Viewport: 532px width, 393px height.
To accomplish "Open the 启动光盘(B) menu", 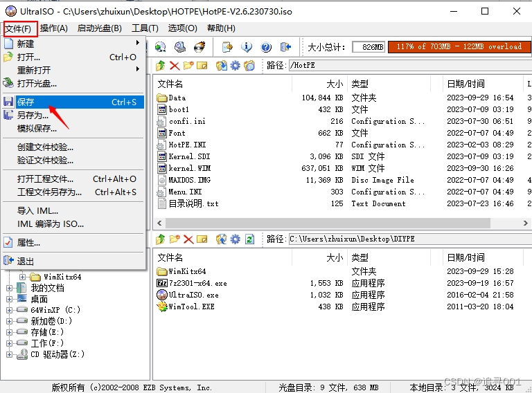I will tap(100, 28).
